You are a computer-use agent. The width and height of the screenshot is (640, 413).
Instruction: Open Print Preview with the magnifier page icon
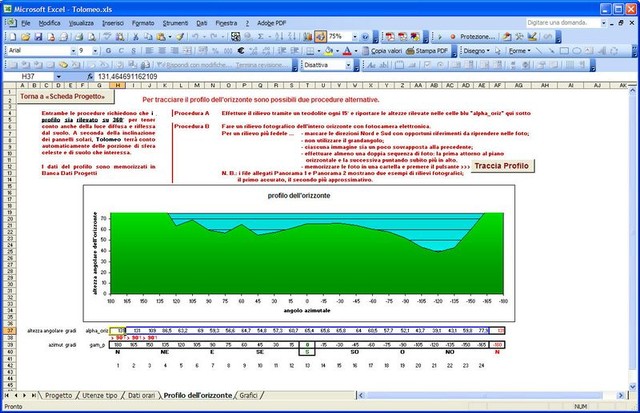tap(92, 37)
